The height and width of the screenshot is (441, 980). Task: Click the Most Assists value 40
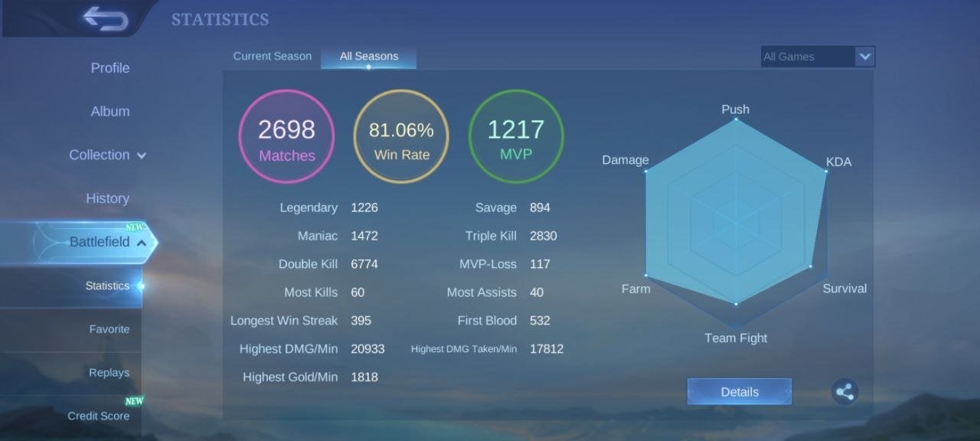pyautogui.click(x=537, y=293)
